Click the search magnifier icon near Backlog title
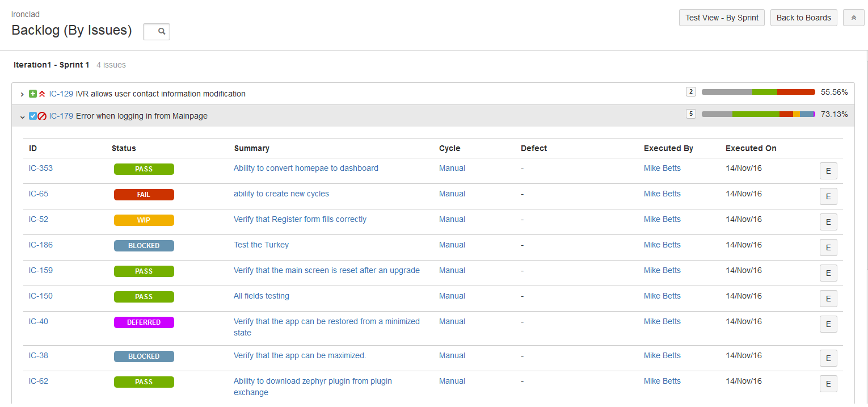 162,32
